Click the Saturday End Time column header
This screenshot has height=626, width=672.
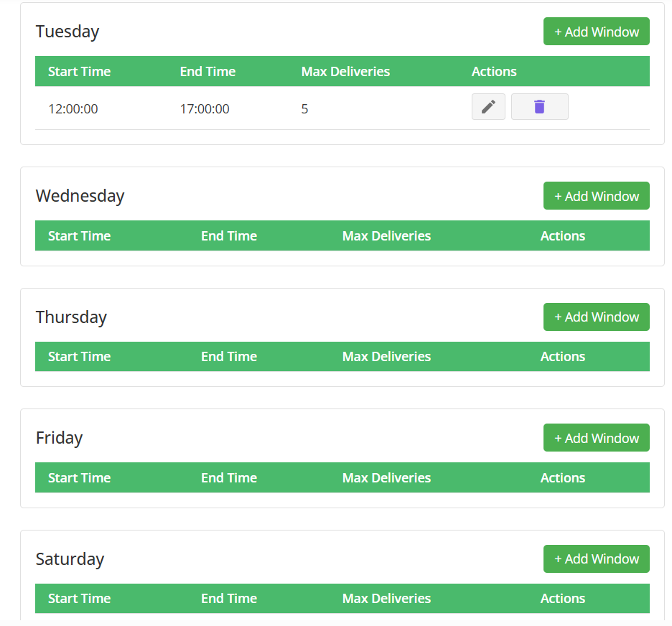point(228,599)
